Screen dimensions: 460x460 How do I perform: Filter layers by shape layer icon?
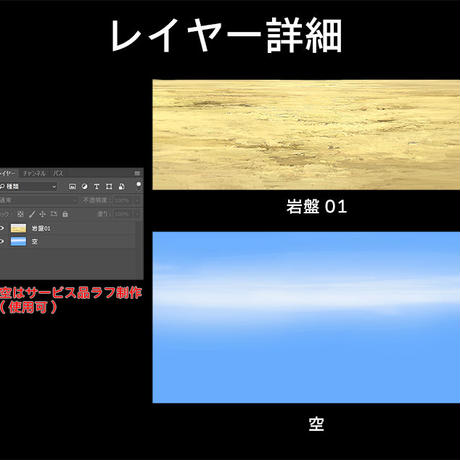click(109, 187)
